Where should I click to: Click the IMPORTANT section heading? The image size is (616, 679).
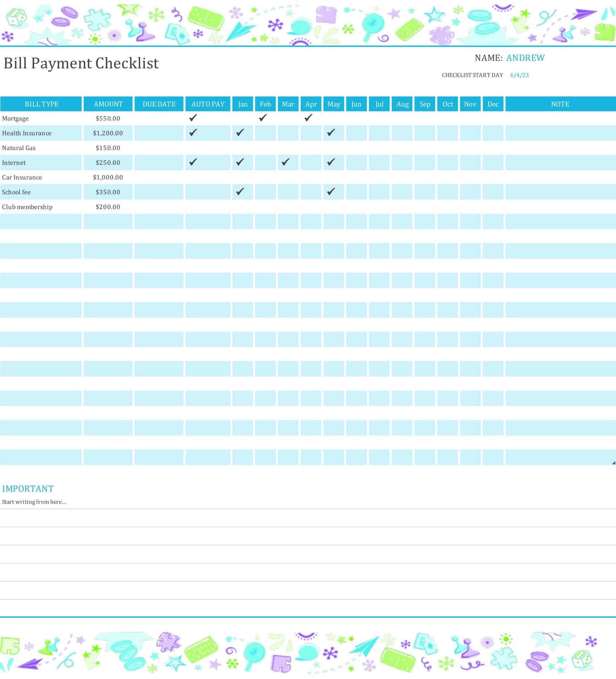click(x=28, y=489)
